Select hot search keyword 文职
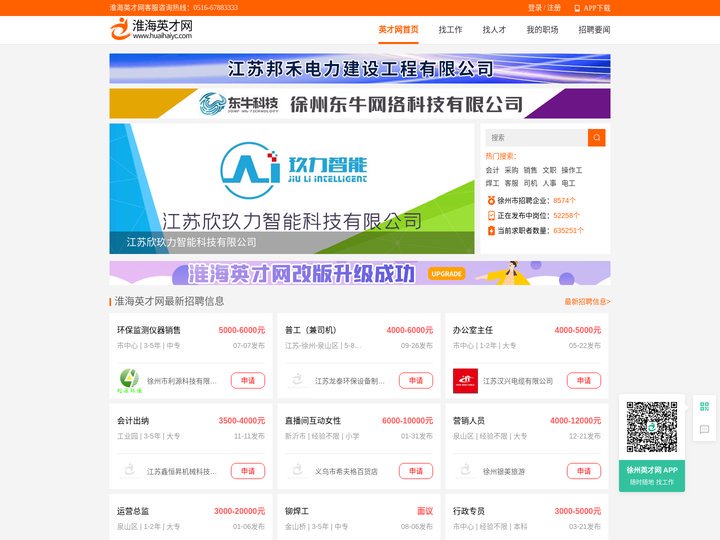 click(549, 170)
